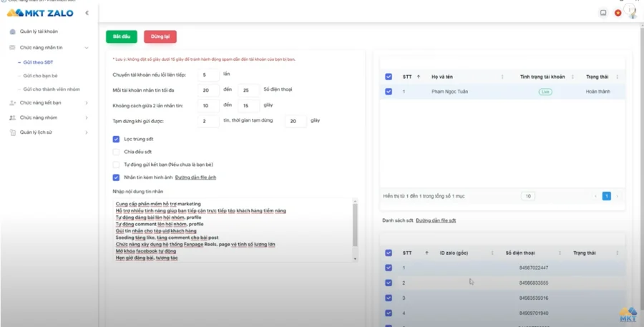Select Gửi cho thành viên nhóm item
Screen dimensions: 644x327
tap(52, 89)
